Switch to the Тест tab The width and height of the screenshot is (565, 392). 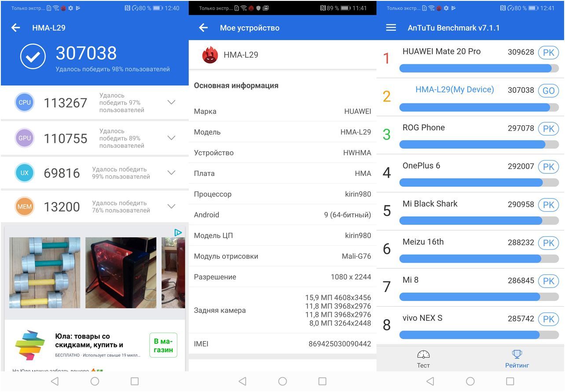click(423, 359)
